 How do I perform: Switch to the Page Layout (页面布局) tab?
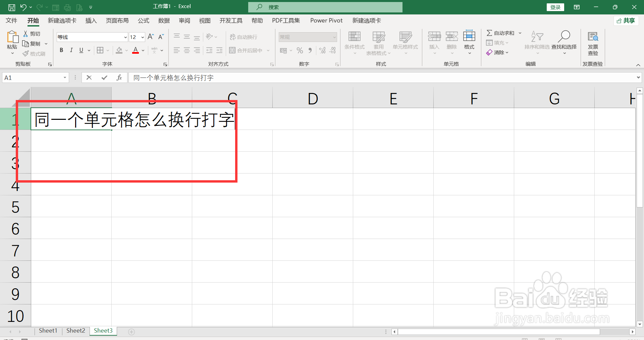click(117, 20)
